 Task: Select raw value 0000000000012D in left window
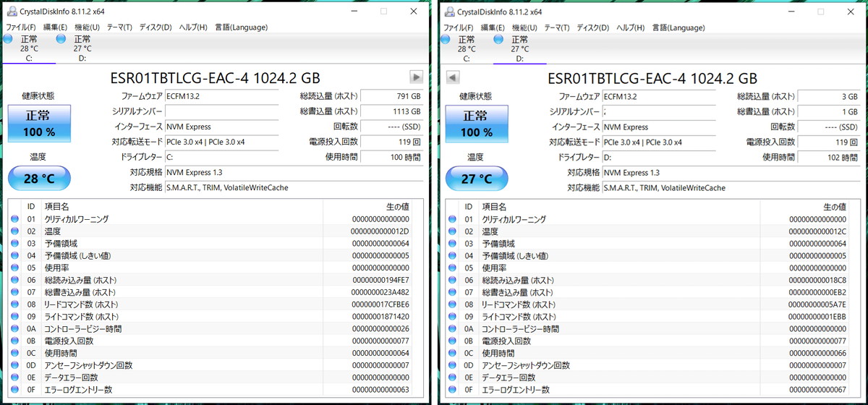coord(380,231)
